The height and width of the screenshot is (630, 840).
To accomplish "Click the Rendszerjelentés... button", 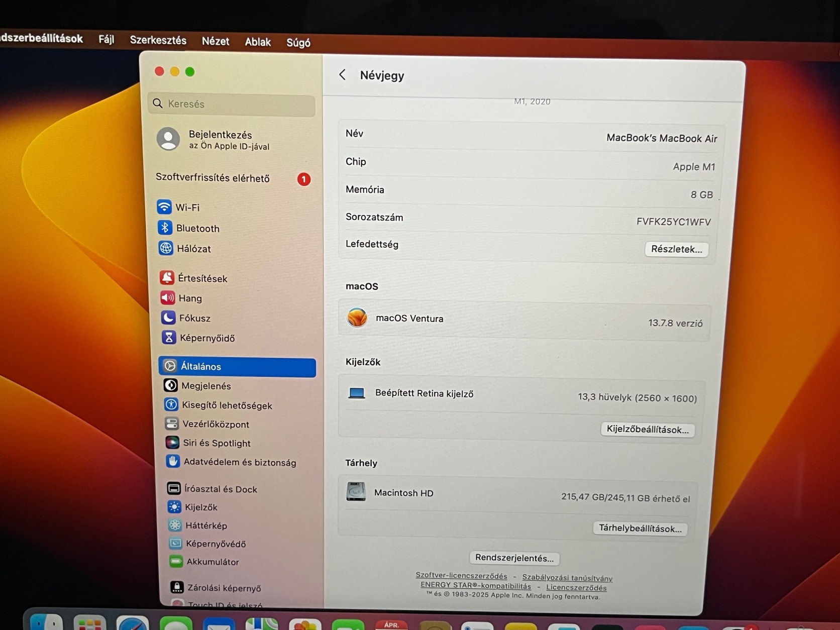I will (514, 558).
